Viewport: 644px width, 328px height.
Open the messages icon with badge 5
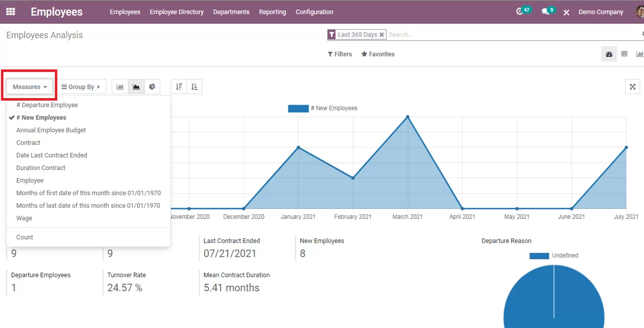[548, 11]
